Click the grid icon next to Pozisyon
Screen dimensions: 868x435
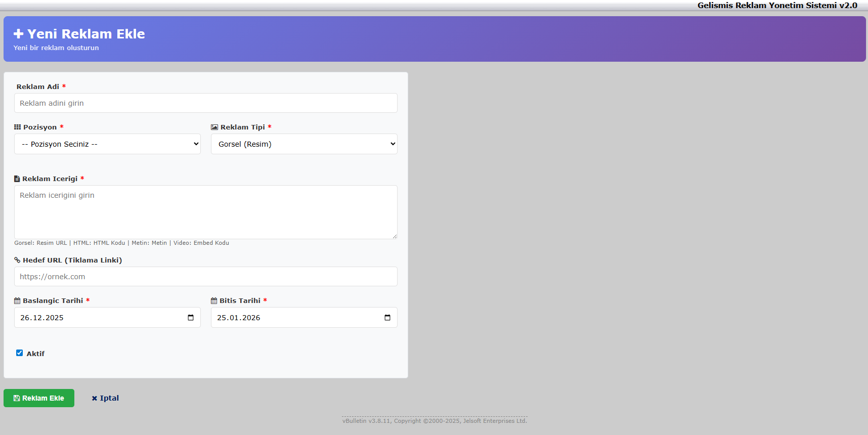click(17, 127)
